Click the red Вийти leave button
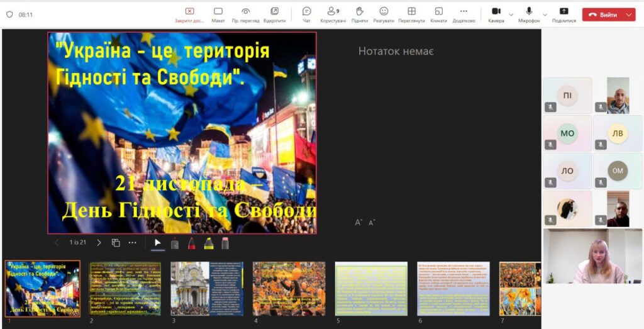Viewport: 644px width, 329px height. [x=603, y=14]
